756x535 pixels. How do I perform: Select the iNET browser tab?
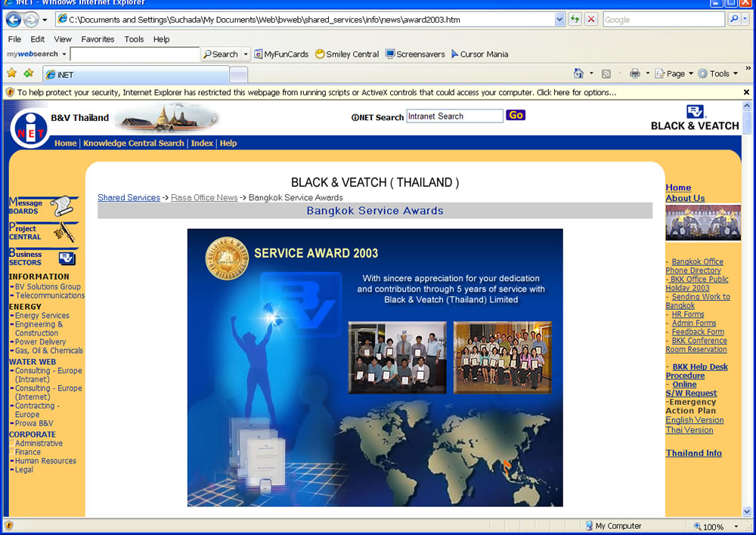click(135, 75)
